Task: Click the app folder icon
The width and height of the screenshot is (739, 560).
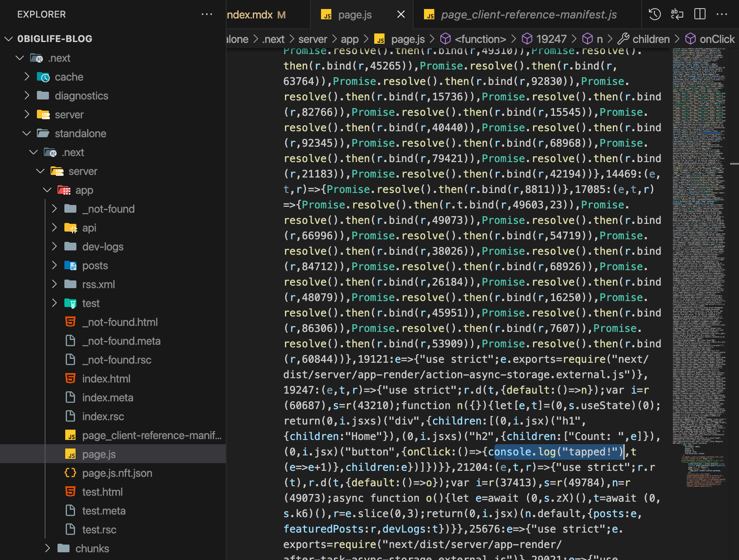Action: (x=64, y=190)
